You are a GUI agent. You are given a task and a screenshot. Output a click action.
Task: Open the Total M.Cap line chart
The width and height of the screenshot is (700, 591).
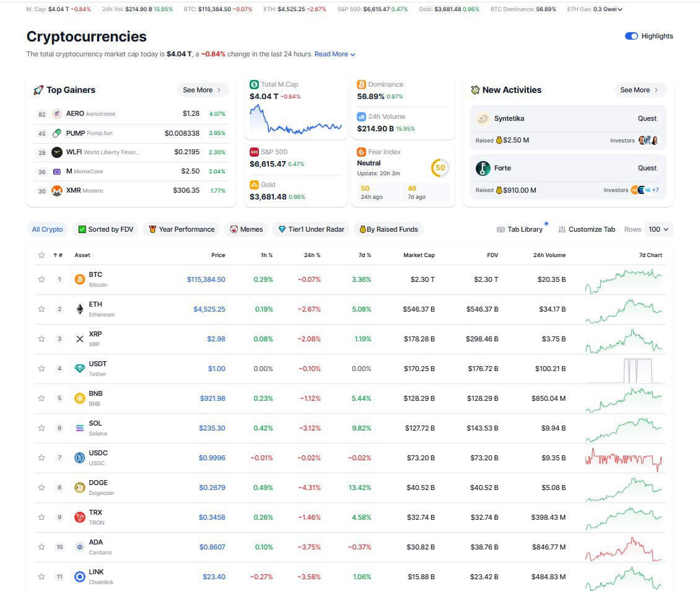295,119
